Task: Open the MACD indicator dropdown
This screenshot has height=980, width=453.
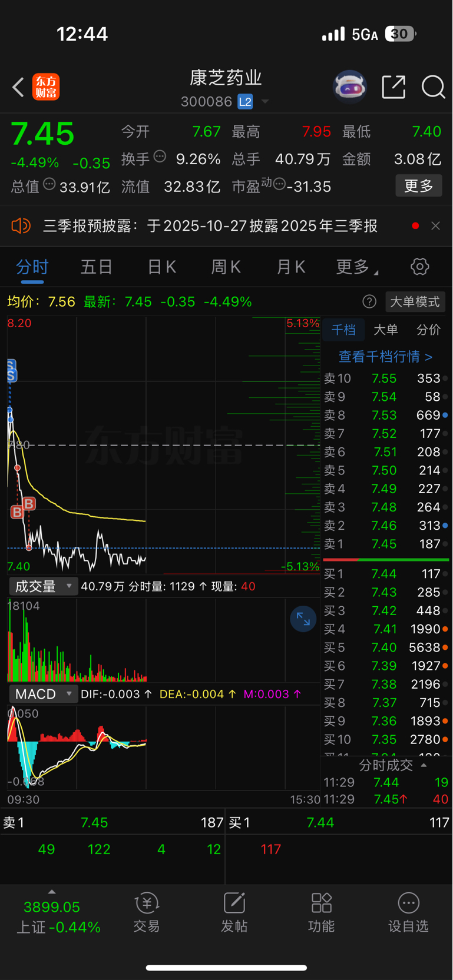Action: (x=43, y=694)
